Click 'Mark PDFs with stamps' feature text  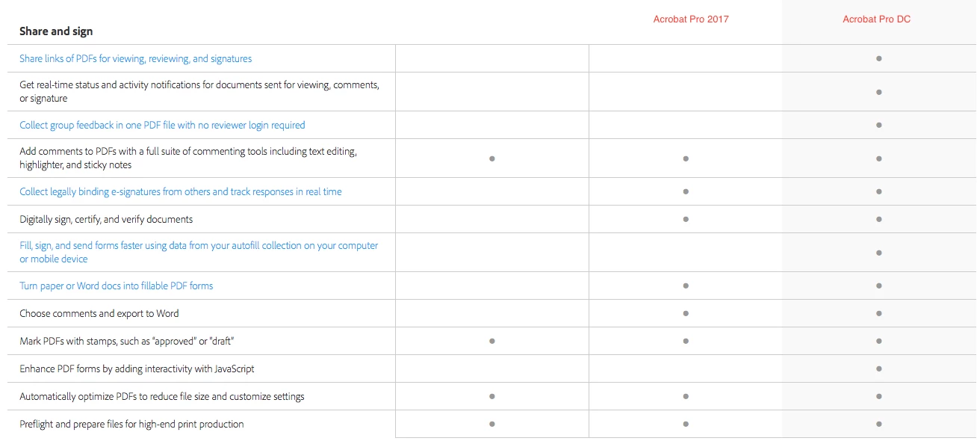click(128, 341)
